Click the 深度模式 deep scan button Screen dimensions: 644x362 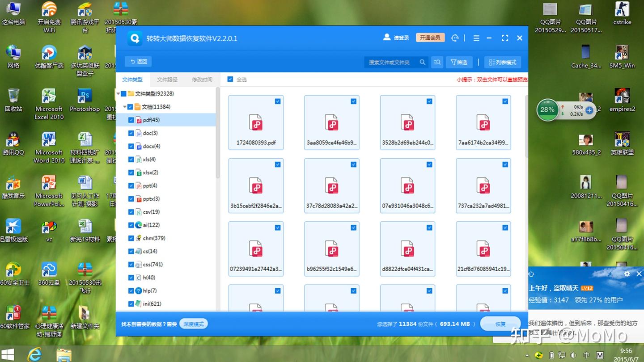coord(194,324)
